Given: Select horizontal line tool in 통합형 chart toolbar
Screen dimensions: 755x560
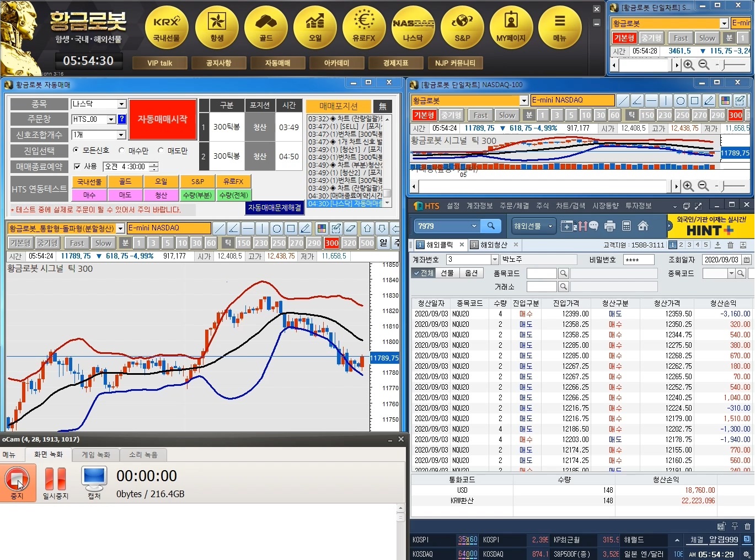Looking at the screenshot, I should pos(248,228).
